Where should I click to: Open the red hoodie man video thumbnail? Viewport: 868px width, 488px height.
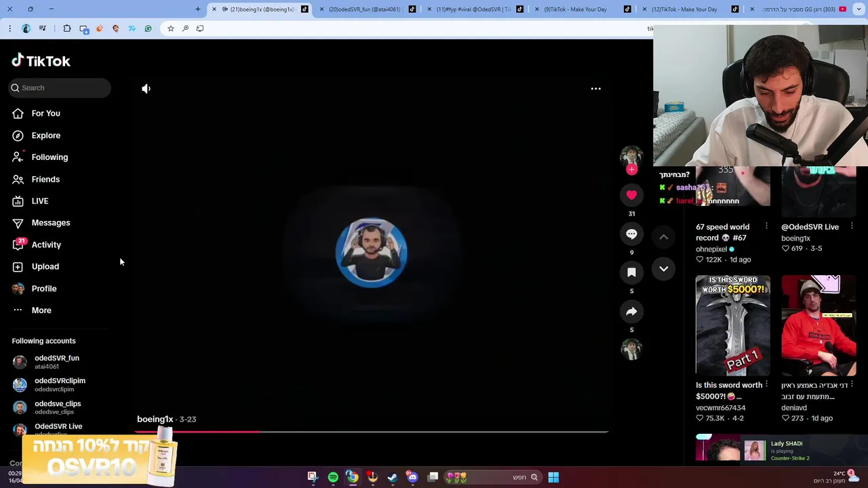818,325
